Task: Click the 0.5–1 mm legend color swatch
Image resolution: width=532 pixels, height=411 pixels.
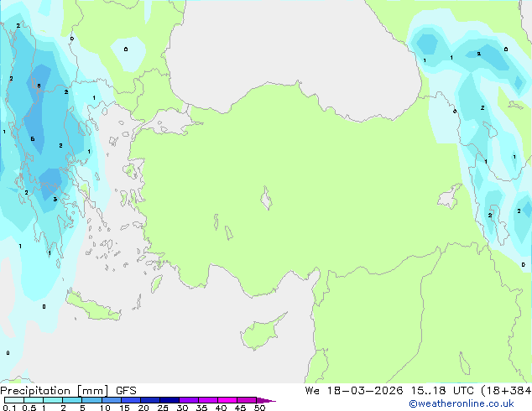Action: (34, 400)
